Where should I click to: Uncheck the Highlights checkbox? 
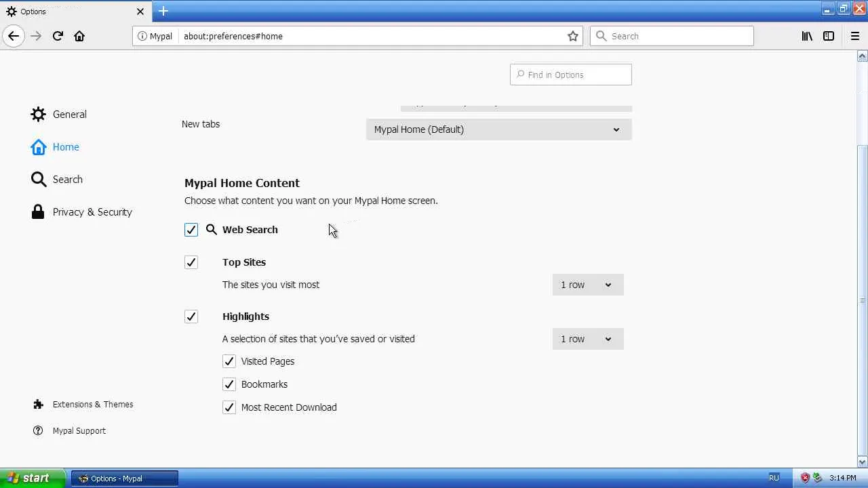(191, 317)
